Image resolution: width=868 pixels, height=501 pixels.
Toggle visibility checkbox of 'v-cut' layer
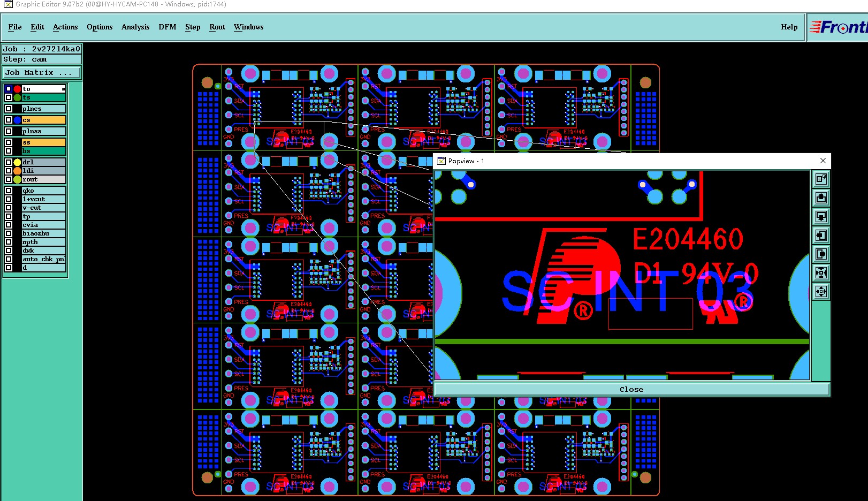[9, 208]
